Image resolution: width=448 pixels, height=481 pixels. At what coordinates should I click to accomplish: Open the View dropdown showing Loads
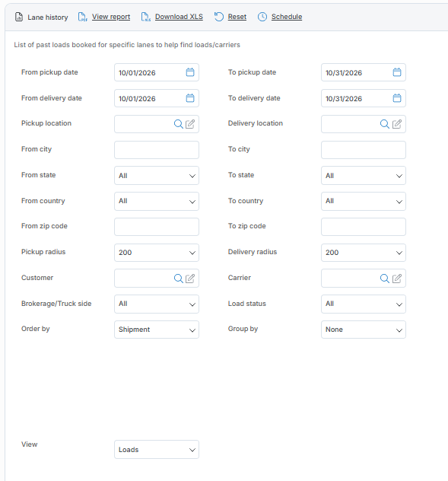[x=157, y=450]
